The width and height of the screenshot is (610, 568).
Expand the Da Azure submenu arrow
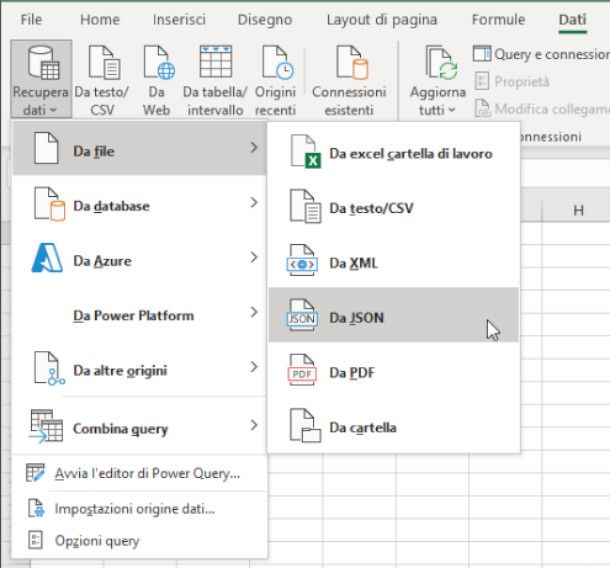254,258
